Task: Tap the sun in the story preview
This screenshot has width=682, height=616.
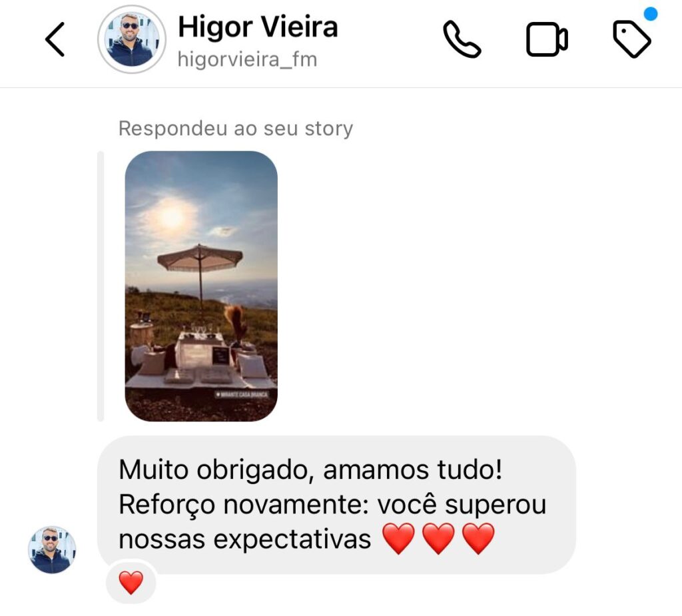Action: pyautogui.click(x=171, y=216)
